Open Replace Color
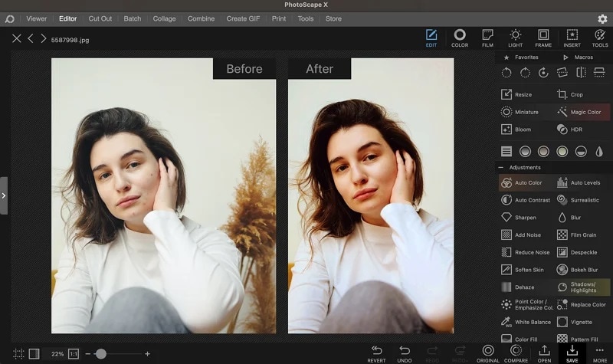The width and height of the screenshot is (613, 364). coord(582,304)
